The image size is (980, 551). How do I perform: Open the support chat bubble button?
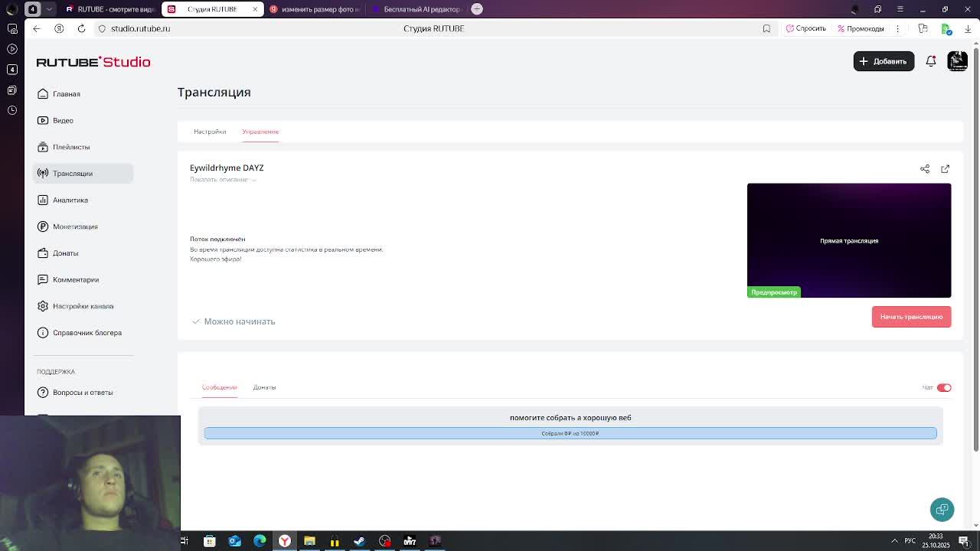pyautogui.click(x=942, y=510)
